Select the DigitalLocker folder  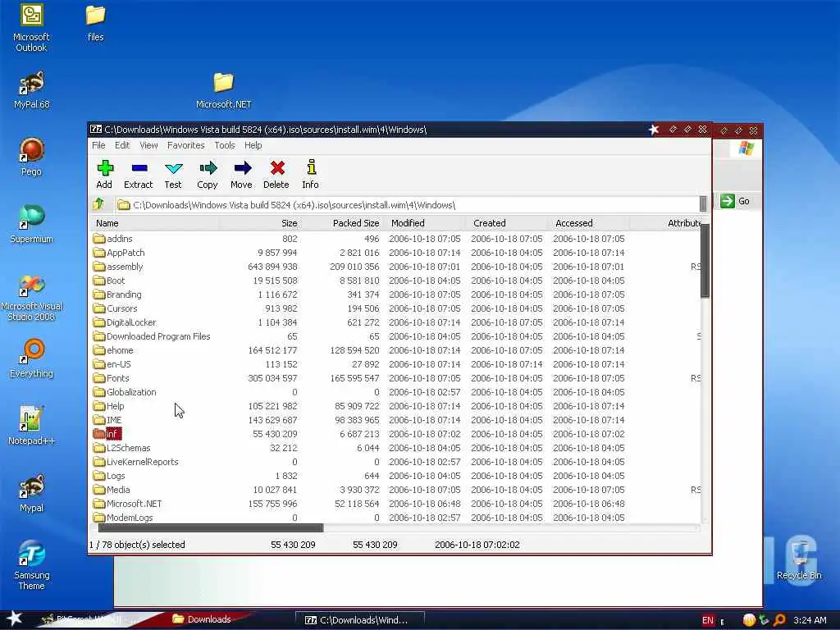(125, 322)
